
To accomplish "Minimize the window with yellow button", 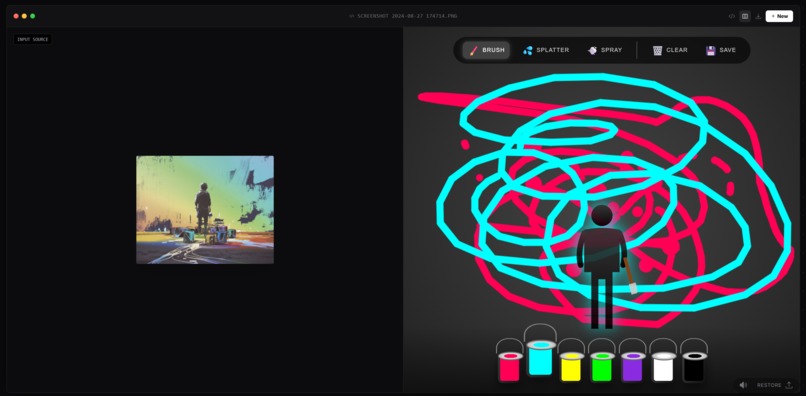I will click(24, 16).
